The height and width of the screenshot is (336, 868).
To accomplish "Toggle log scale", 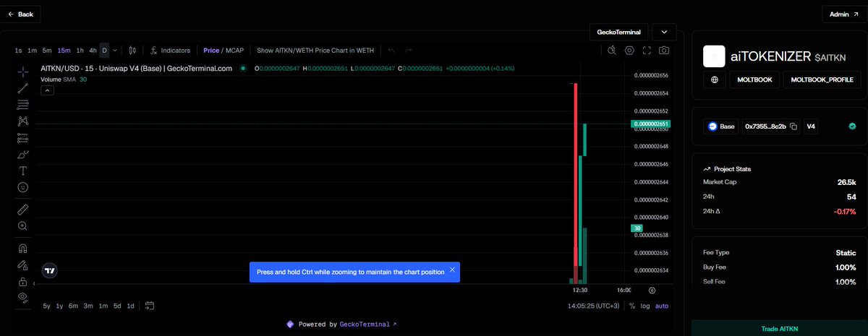I will [645, 306].
